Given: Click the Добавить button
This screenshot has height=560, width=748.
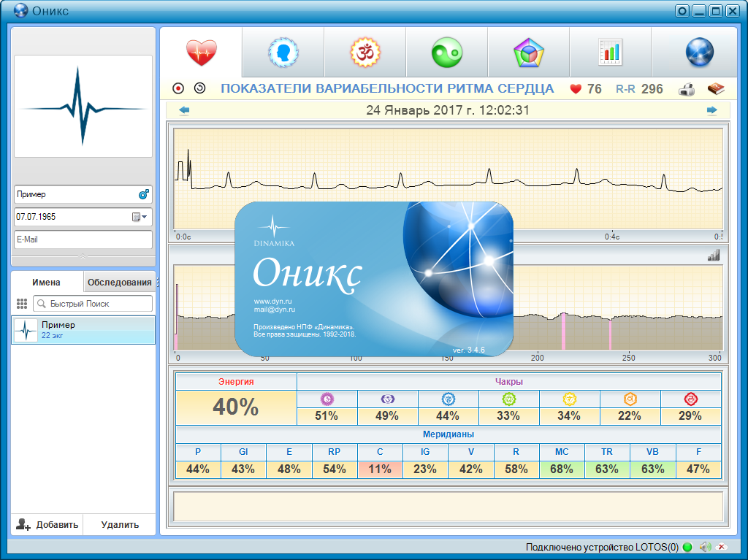Looking at the screenshot, I should click(x=47, y=525).
